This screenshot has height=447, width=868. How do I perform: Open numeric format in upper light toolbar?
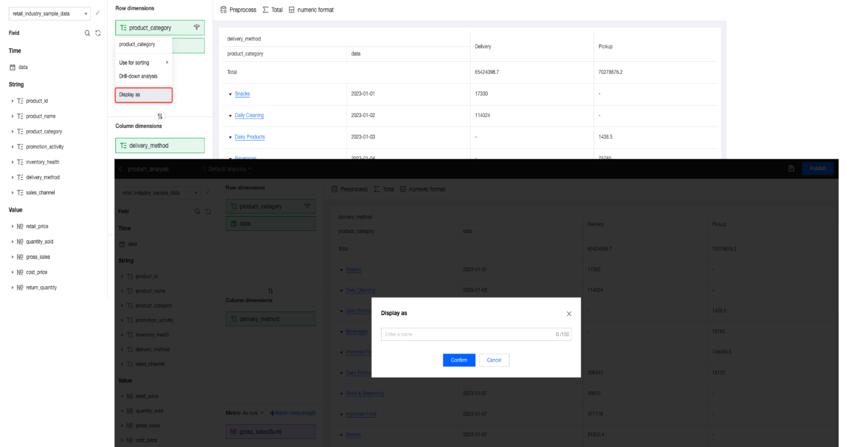click(x=311, y=10)
